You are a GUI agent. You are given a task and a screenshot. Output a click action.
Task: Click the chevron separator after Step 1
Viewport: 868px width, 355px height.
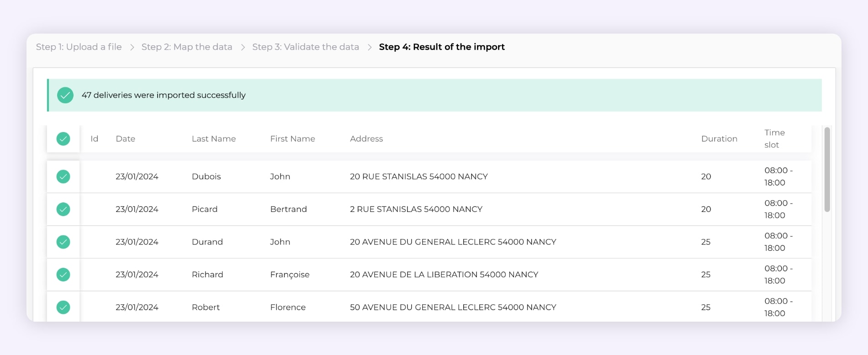pyautogui.click(x=132, y=47)
